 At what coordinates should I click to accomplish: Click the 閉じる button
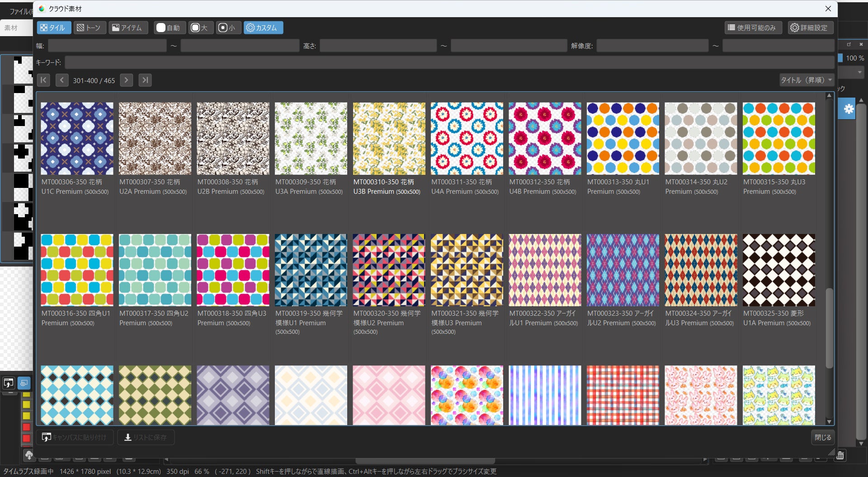[x=822, y=437]
